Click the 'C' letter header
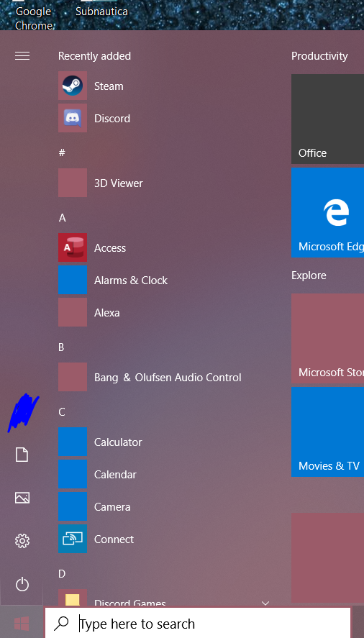This screenshot has height=638, width=364. pyautogui.click(x=61, y=411)
